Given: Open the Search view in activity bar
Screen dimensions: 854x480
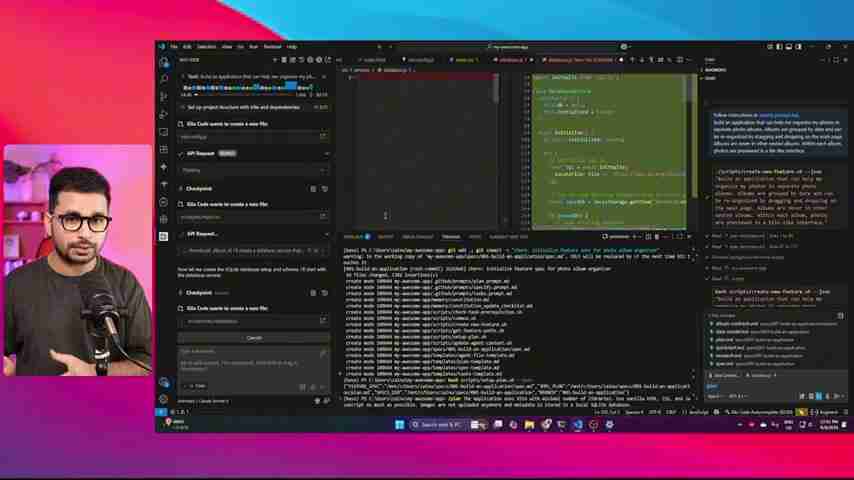Looking at the screenshot, I should coord(164,80).
